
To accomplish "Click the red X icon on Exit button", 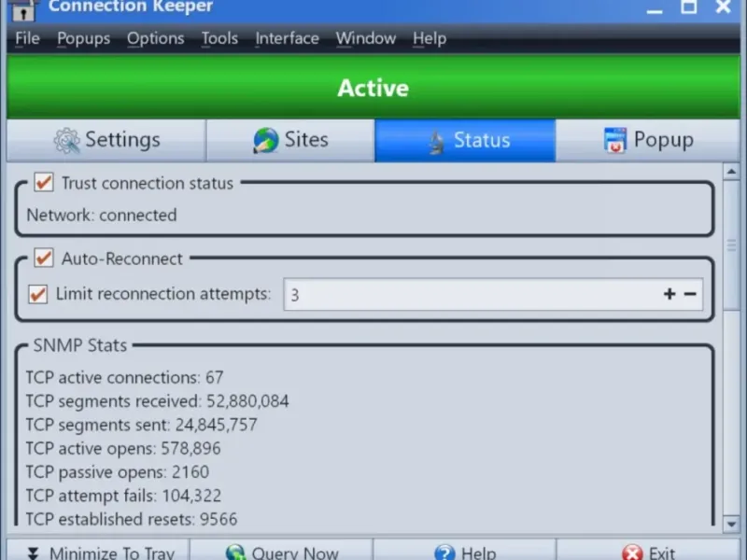I will pyautogui.click(x=632, y=553).
